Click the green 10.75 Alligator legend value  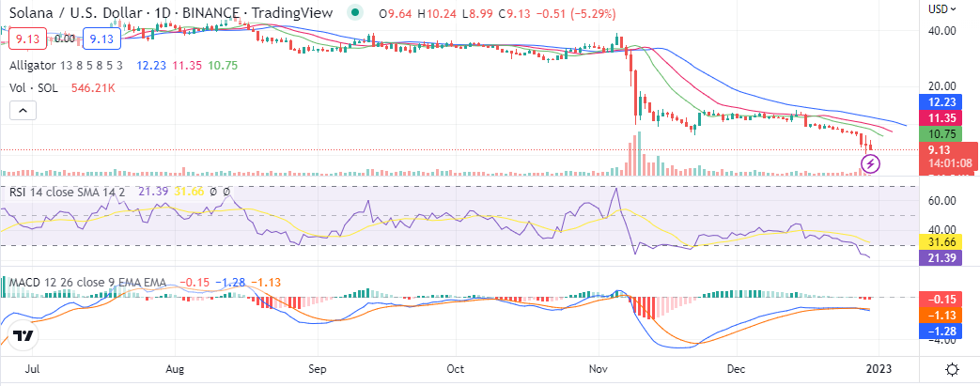coord(223,65)
